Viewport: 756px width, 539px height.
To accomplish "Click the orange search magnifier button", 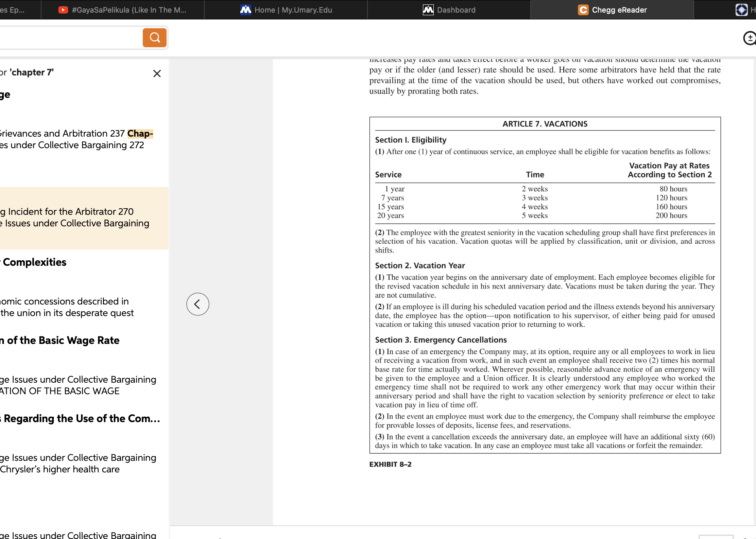I will click(155, 38).
